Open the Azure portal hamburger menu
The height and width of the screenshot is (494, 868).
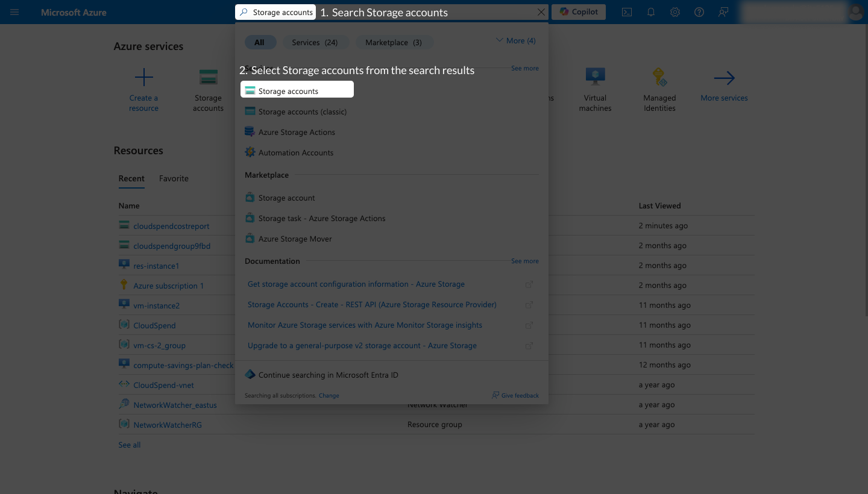click(x=14, y=12)
